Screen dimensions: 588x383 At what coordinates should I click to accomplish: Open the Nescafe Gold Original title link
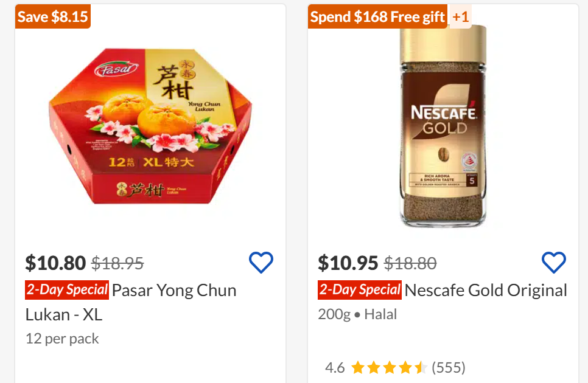point(486,290)
